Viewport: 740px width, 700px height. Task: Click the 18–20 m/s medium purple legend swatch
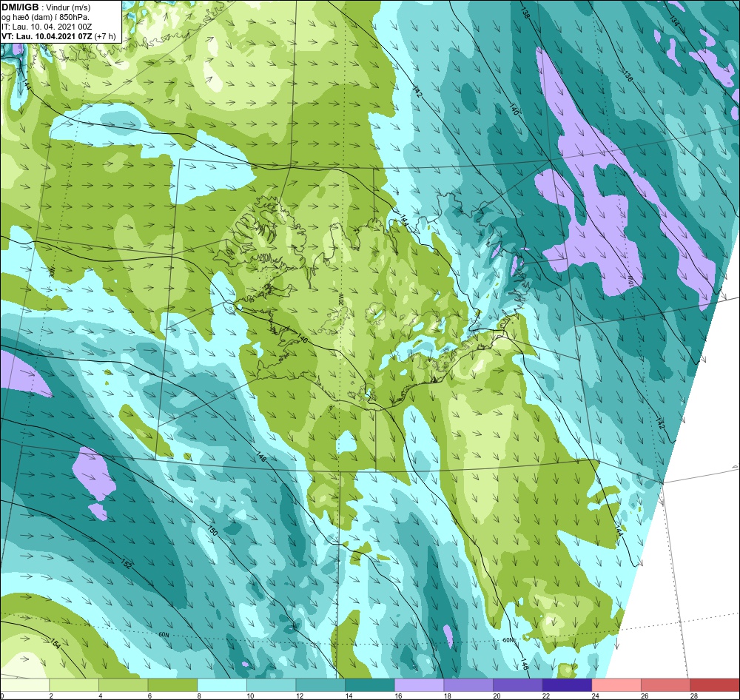coord(468,685)
